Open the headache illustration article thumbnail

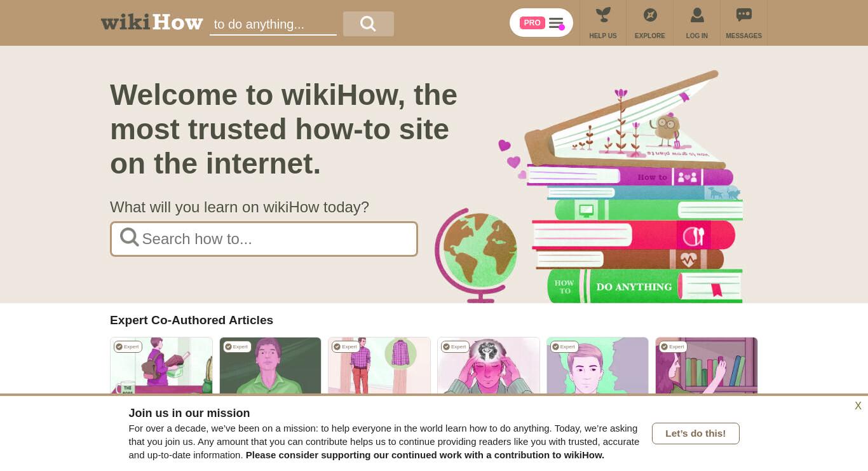click(x=489, y=366)
